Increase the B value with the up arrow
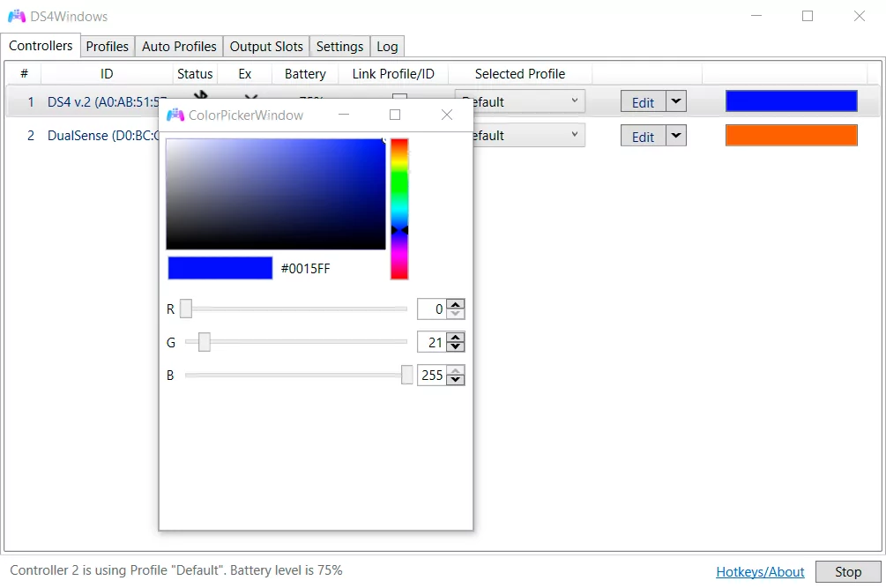Viewport: 886px width, 588px height. pos(456,370)
